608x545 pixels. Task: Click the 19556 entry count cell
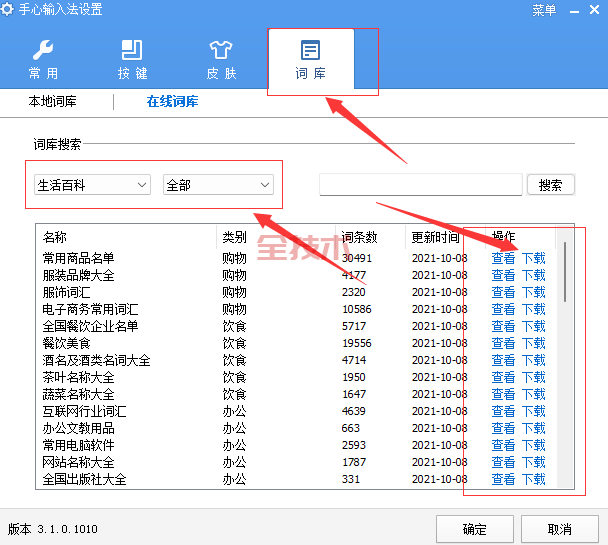[x=357, y=343]
